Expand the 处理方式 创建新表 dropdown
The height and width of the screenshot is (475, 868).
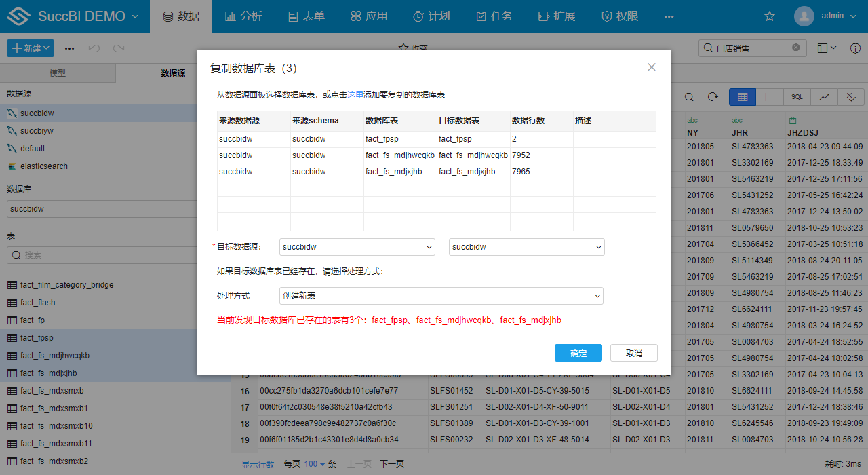(x=441, y=296)
